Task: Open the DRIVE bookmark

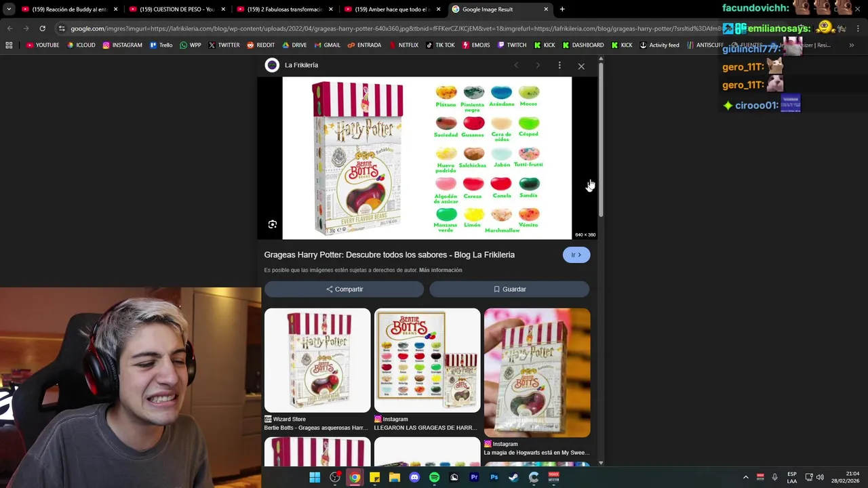Action: [294, 45]
